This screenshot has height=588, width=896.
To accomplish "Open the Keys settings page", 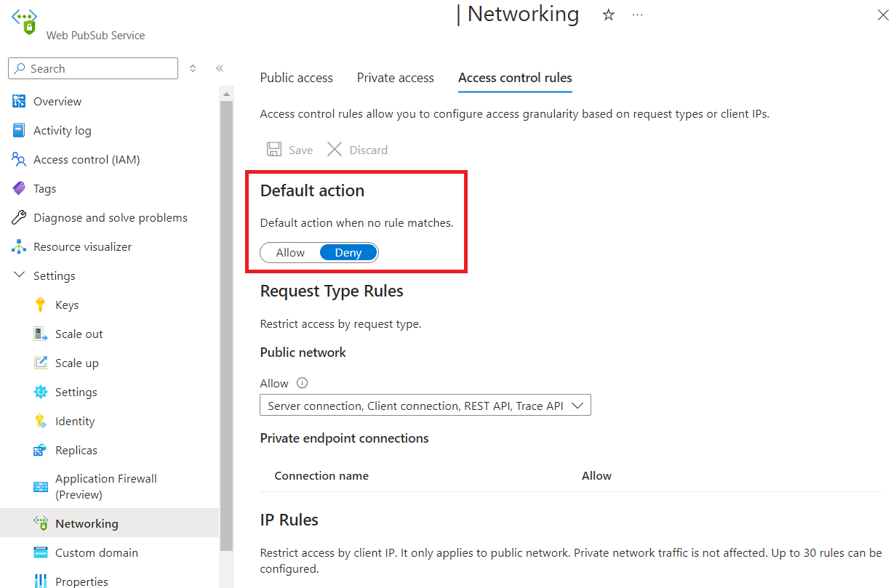I will click(67, 305).
